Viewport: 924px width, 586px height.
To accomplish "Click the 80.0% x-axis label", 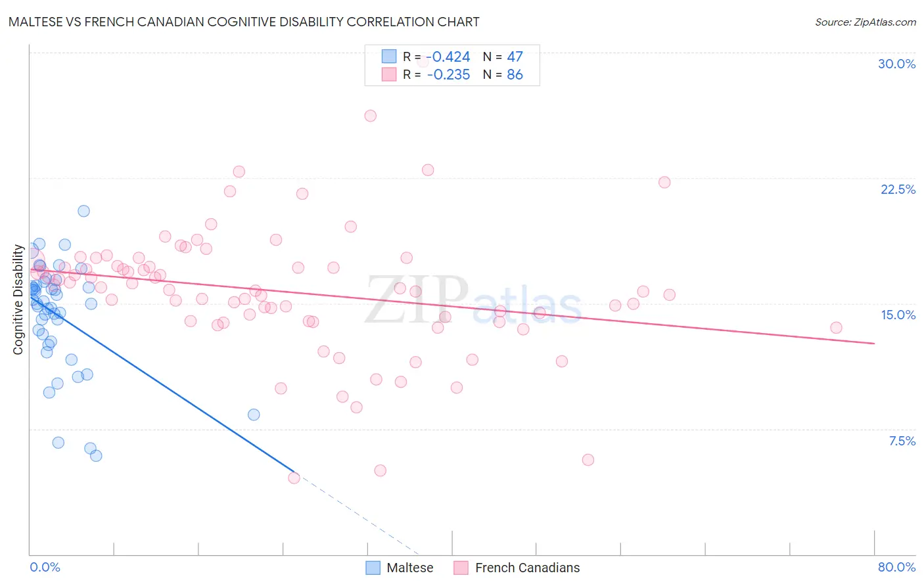I will [x=896, y=567].
